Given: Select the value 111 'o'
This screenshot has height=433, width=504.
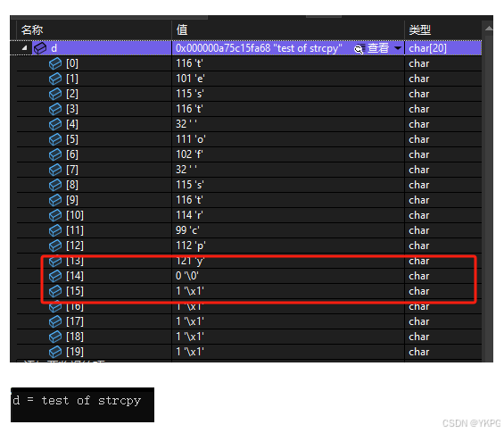Looking at the screenshot, I should [x=191, y=139].
